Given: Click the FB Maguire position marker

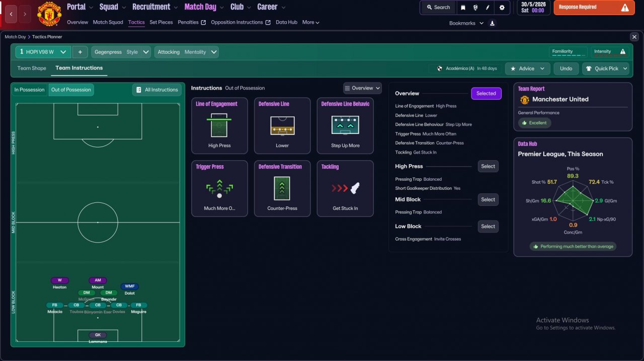Looking at the screenshot, I should click(x=138, y=305).
